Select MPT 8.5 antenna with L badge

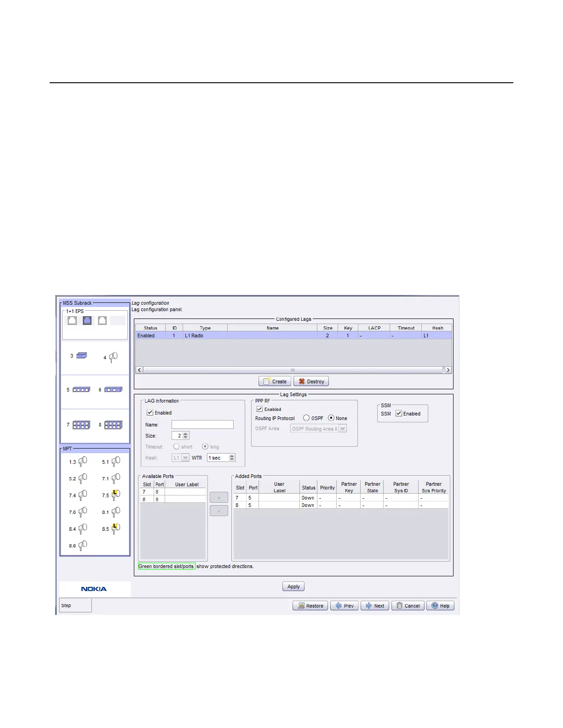point(116,529)
